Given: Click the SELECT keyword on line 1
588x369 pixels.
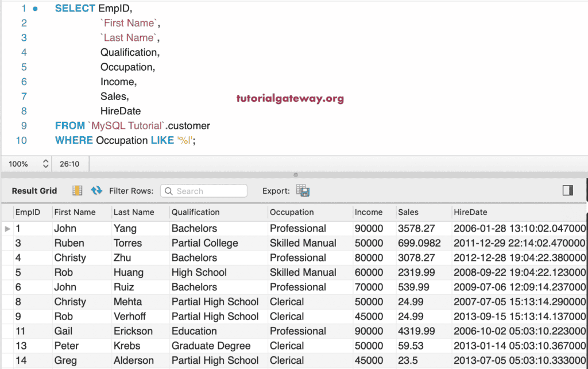Looking at the screenshot, I should click(75, 8).
